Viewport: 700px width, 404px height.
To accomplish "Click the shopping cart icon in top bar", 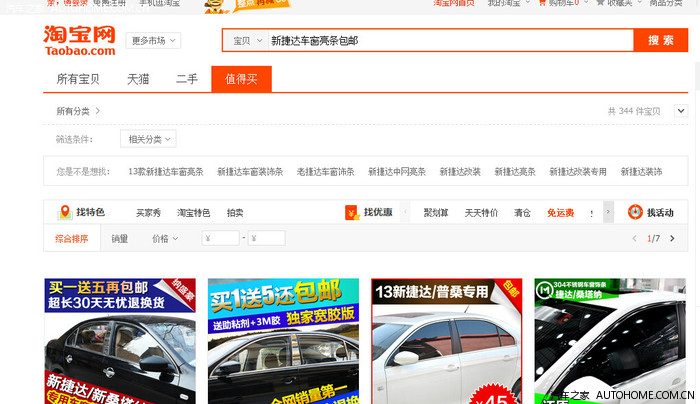I will coord(541,3).
